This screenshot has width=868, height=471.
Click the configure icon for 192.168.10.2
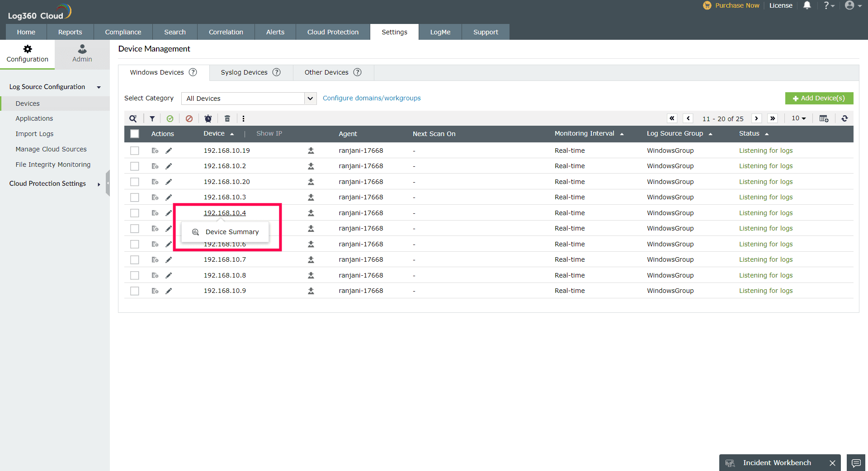[x=155, y=166]
